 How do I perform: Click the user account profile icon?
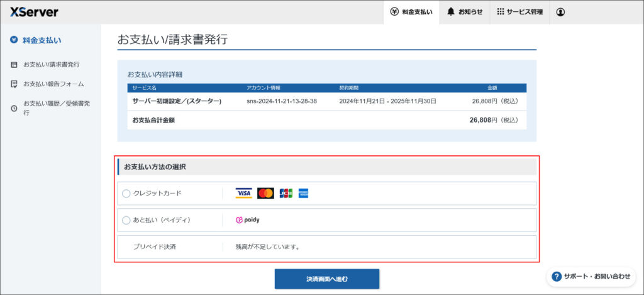(560, 12)
